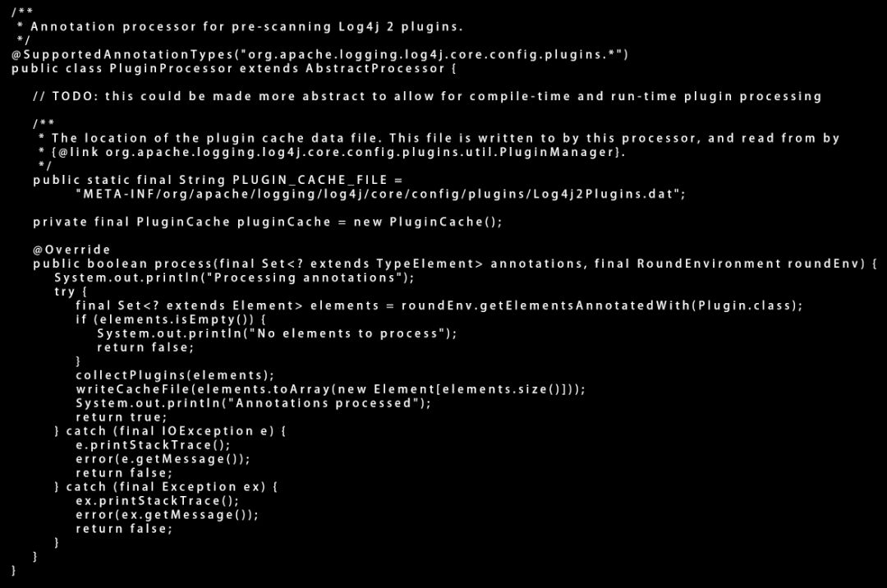Click the process method name

pyautogui.click(x=182, y=264)
